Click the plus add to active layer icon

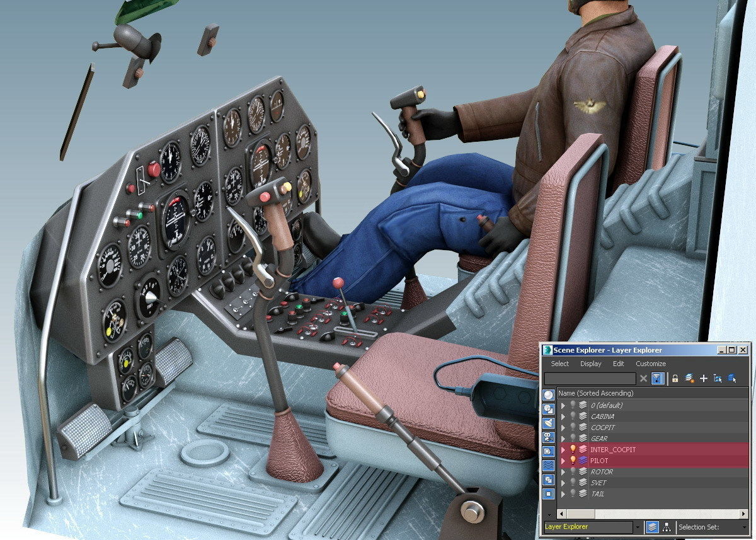point(703,378)
